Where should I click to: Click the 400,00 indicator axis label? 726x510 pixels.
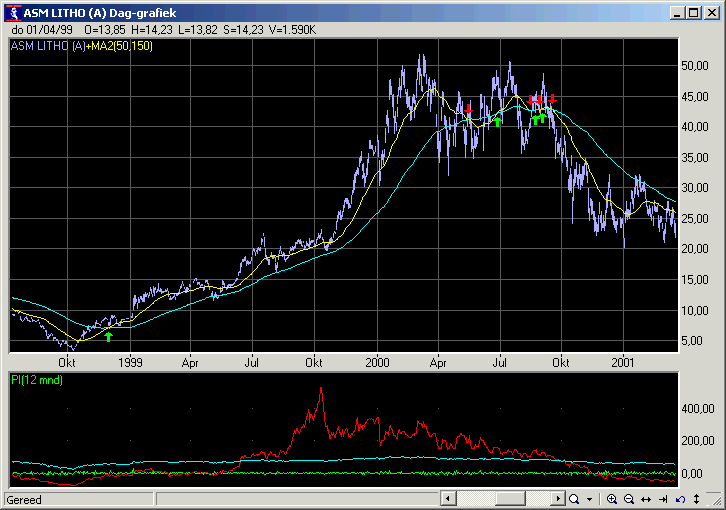tap(698, 409)
